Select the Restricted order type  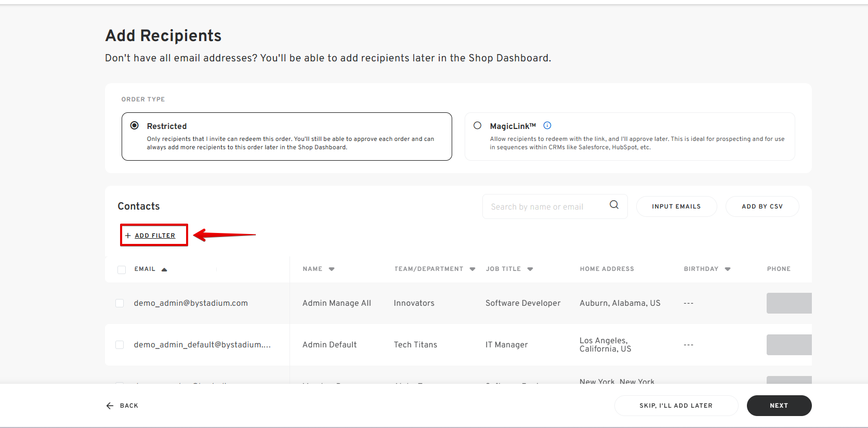135,125
